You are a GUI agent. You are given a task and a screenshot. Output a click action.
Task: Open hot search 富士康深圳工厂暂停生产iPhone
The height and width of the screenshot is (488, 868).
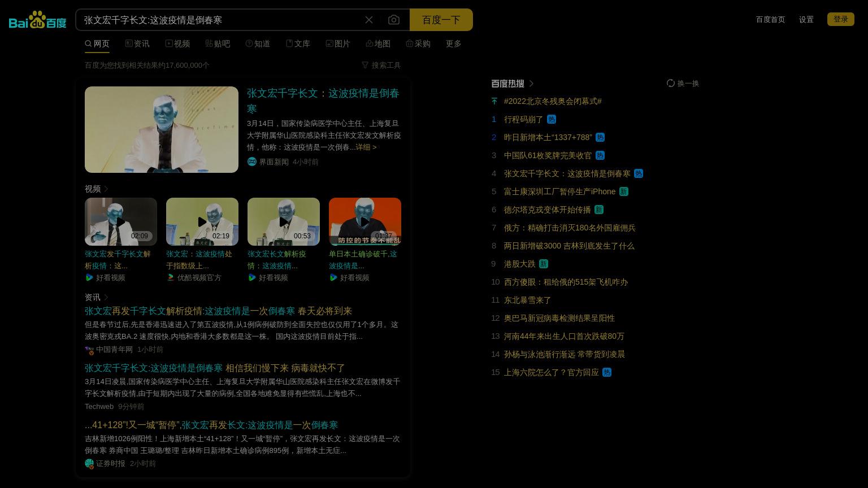coord(559,191)
